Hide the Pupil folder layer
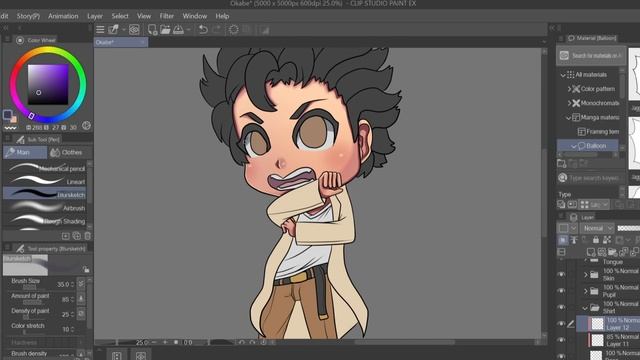This screenshot has width=640, height=360. (x=562, y=291)
